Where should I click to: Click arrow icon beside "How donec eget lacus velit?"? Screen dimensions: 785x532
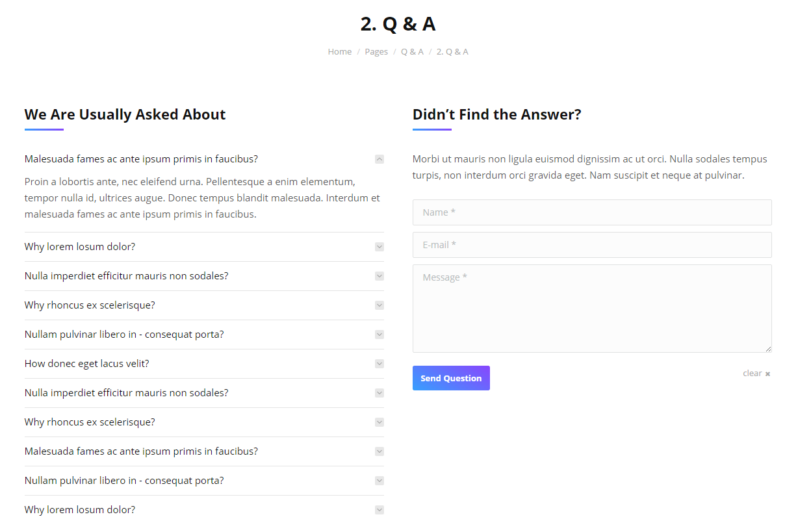[x=380, y=364]
